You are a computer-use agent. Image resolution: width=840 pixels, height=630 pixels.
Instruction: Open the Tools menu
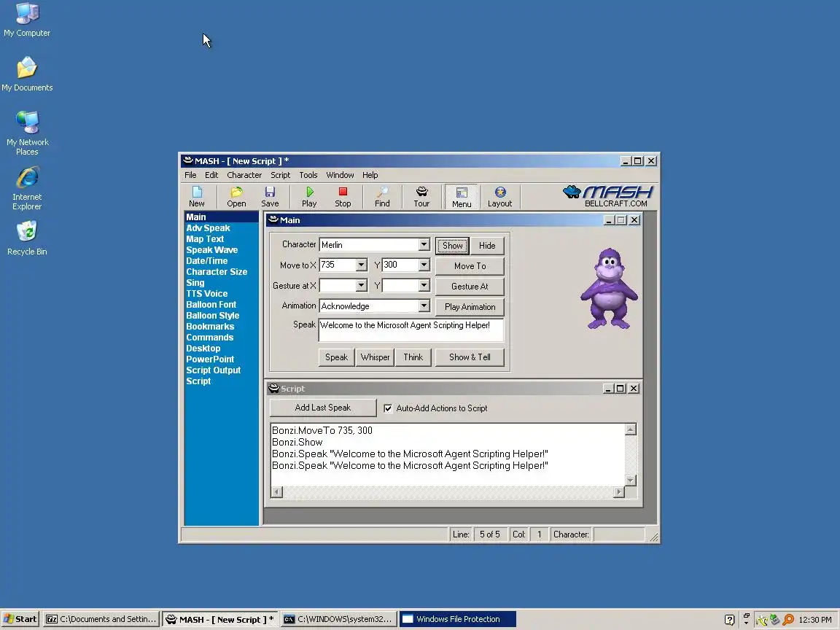click(x=308, y=175)
